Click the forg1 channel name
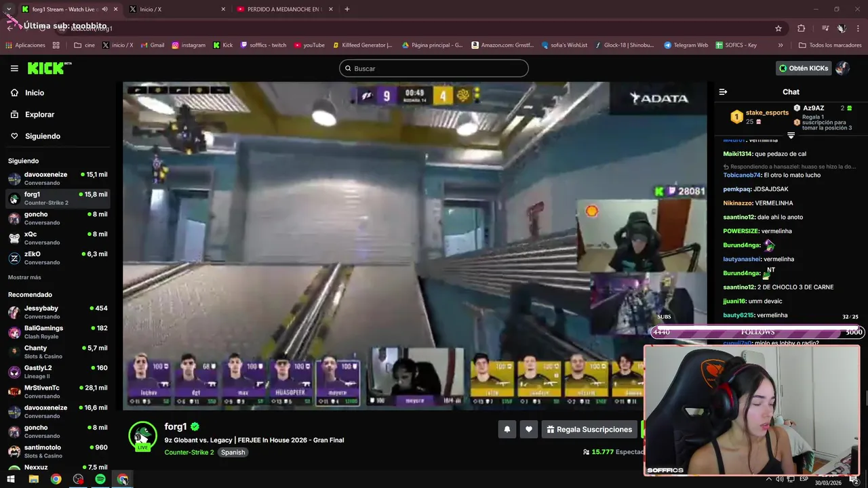The image size is (868, 488). click(175, 426)
